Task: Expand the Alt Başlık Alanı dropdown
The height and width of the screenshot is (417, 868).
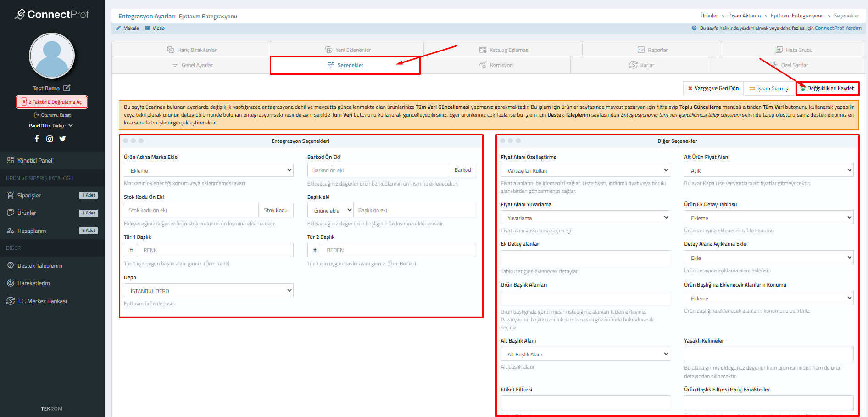Action: point(585,354)
